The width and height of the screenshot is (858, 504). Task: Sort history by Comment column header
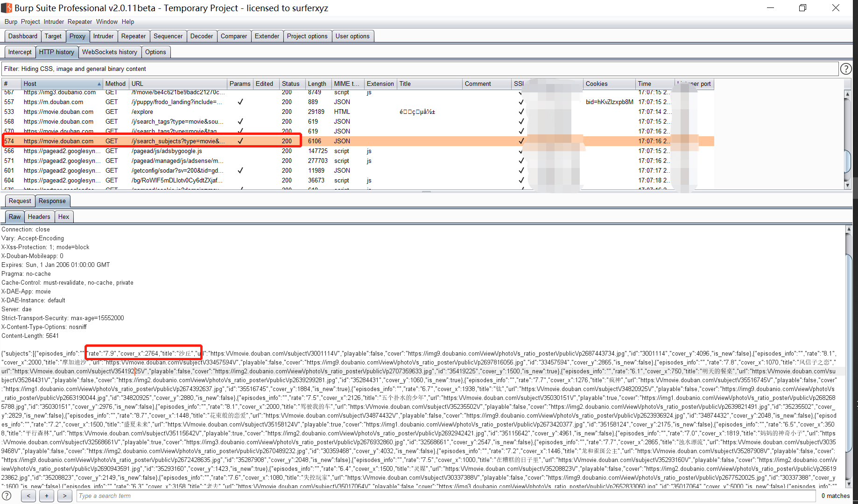pos(487,84)
